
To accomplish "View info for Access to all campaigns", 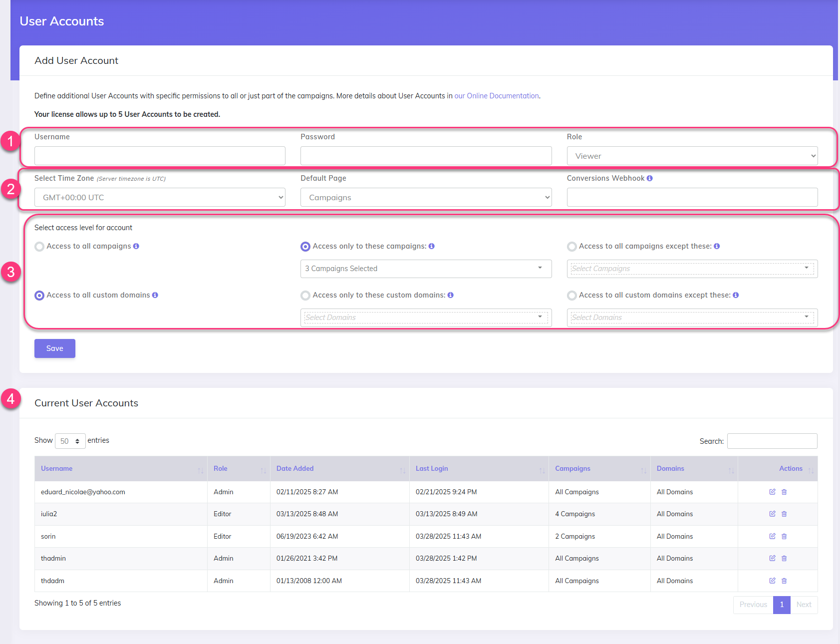I will pyautogui.click(x=136, y=246).
